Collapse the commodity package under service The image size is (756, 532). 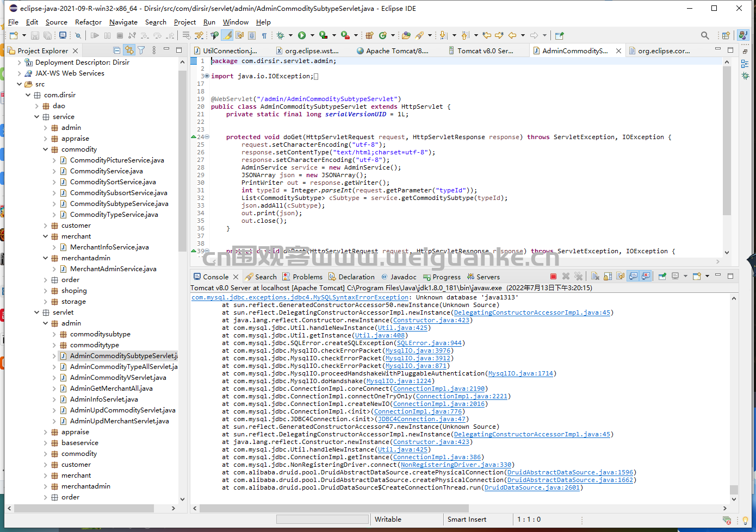tap(46, 149)
